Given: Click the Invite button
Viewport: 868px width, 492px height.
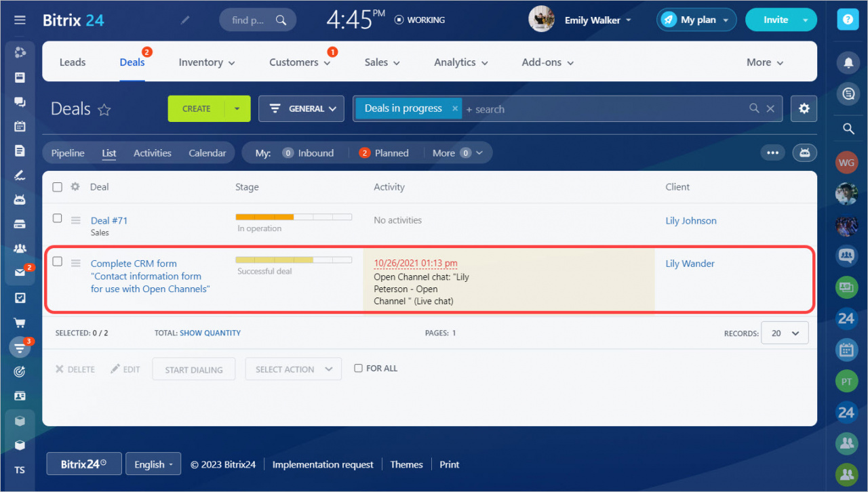Looking at the screenshot, I should click(776, 20).
